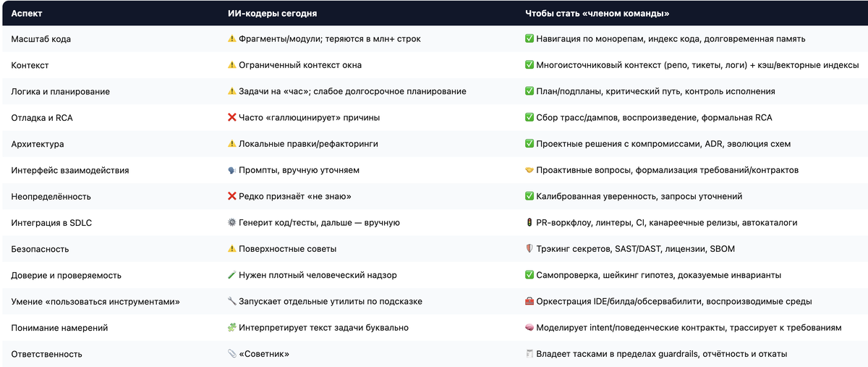Image resolution: width=868 pixels, height=367 pixels.
Task: Click the green checkmark before «Многоисточниковый контекст»
Action: coord(529,65)
